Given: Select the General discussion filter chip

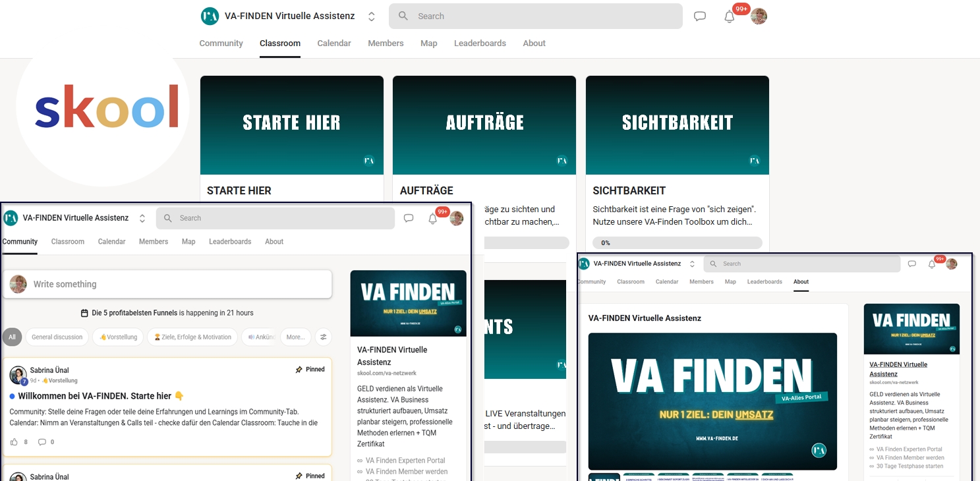Looking at the screenshot, I should 57,337.
